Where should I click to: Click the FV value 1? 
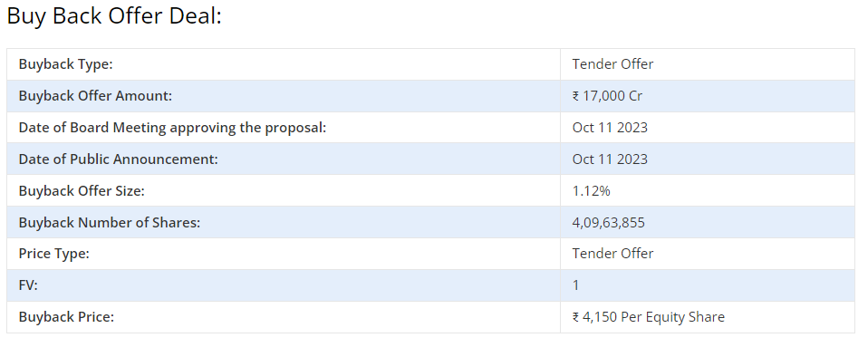point(575,285)
